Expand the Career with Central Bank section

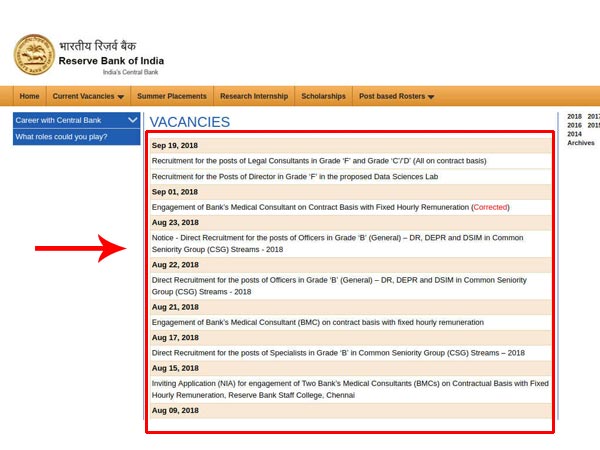[77, 120]
